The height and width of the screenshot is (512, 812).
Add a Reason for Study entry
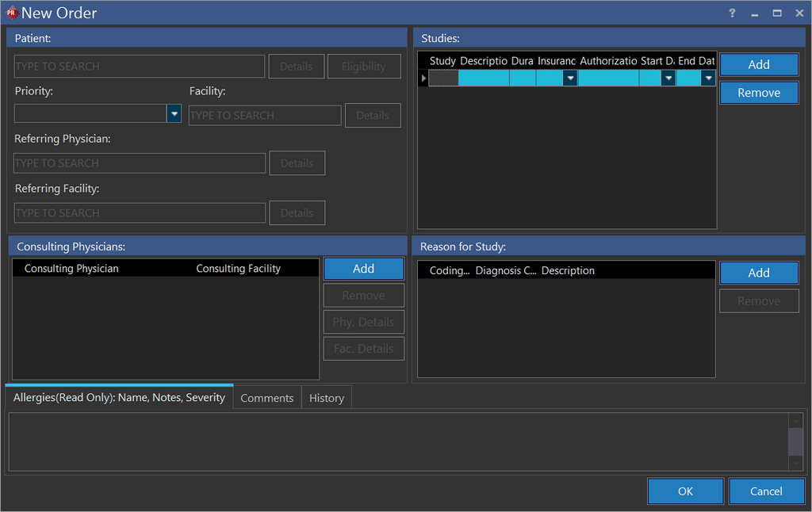pos(758,273)
